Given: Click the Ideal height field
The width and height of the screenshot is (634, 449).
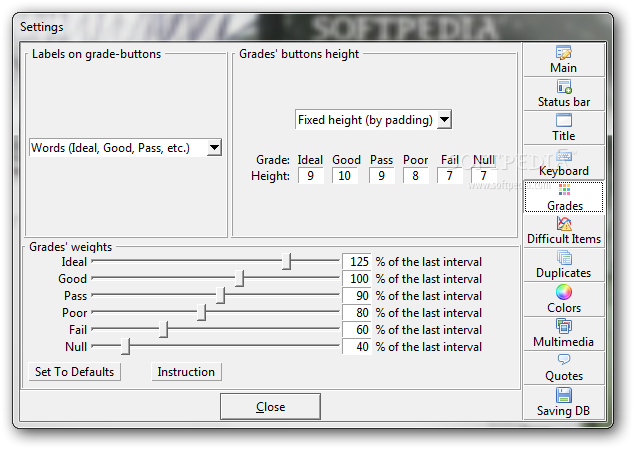Looking at the screenshot, I should coord(311,176).
